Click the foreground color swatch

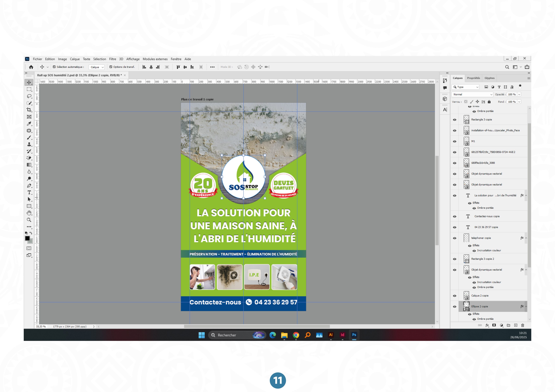tap(27, 238)
